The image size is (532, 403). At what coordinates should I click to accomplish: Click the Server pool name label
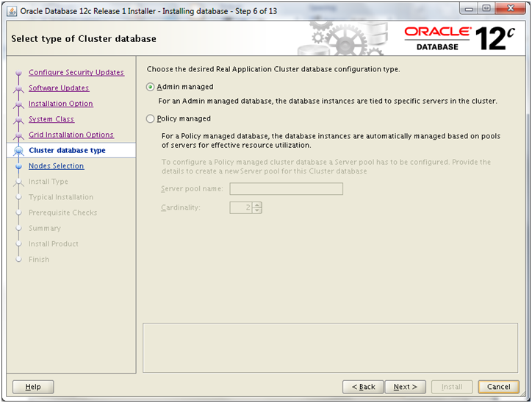192,189
